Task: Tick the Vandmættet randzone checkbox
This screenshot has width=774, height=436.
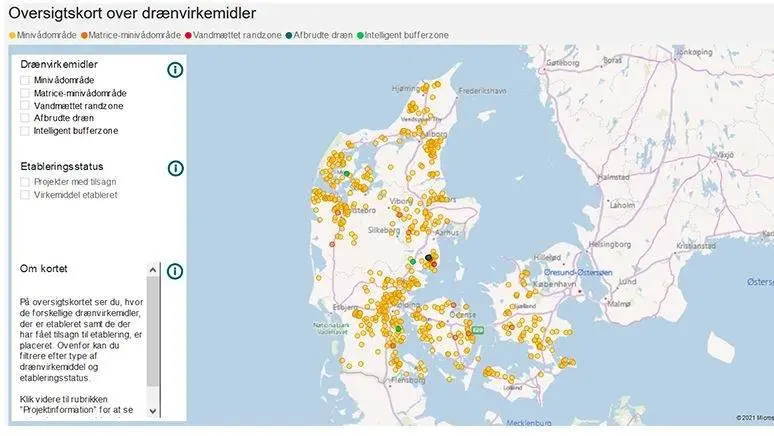Action: (25, 106)
